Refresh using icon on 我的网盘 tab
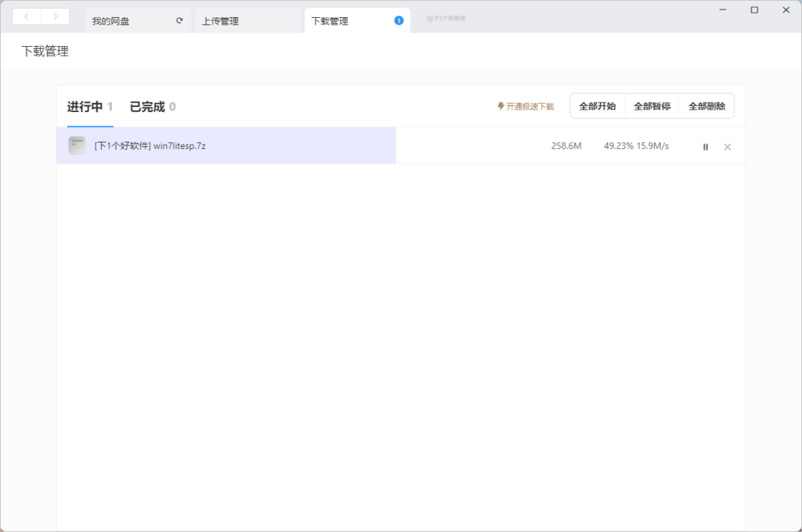The height and width of the screenshot is (532, 802). pos(179,21)
